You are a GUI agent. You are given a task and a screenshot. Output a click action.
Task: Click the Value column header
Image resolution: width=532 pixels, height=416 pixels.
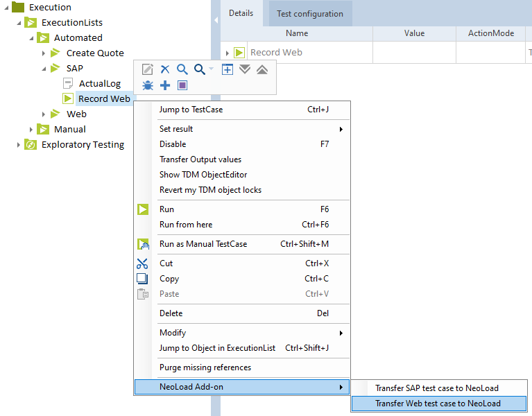tap(414, 33)
